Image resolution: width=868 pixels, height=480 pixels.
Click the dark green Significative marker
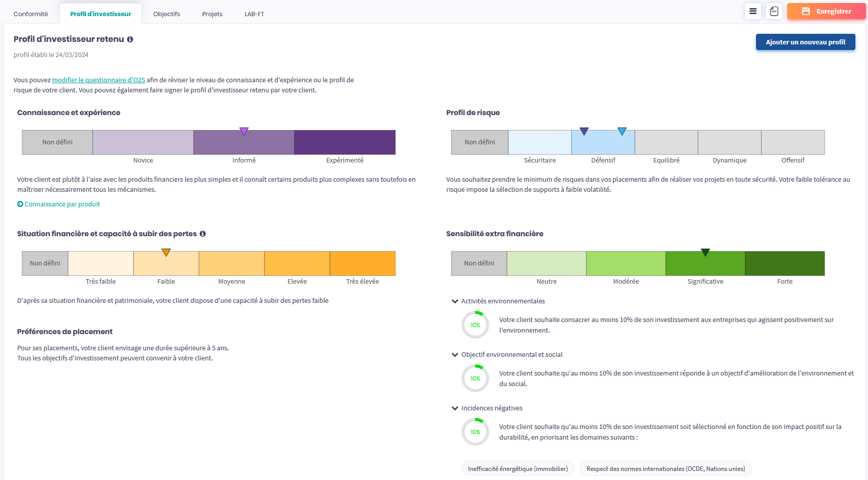705,252
